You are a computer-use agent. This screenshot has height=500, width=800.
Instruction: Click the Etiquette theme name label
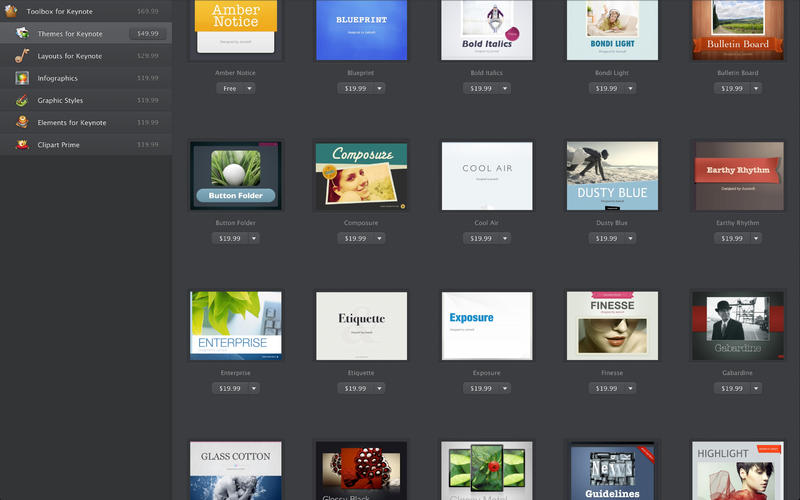(361, 373)
